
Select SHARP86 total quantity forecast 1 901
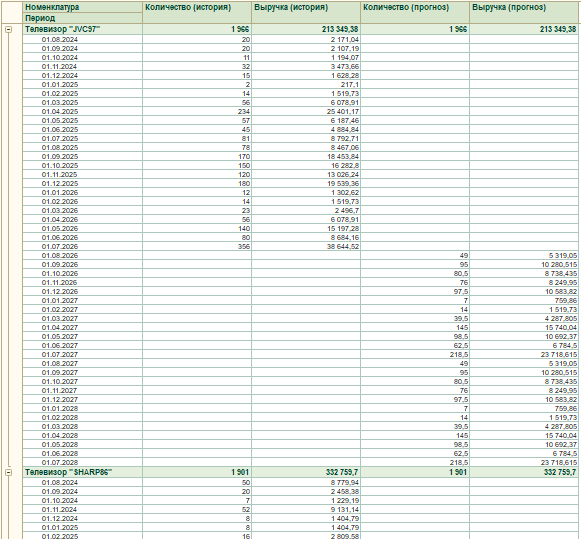click(415, 472)
